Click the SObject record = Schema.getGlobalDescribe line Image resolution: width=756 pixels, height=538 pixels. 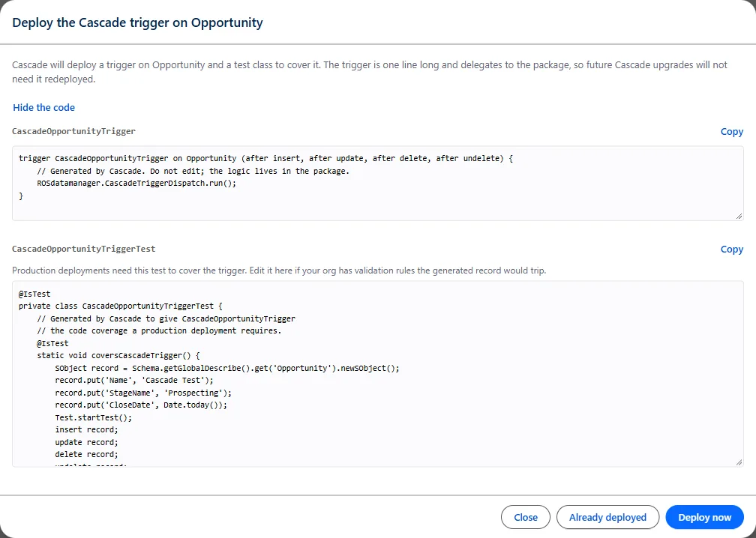coord(227,369)
